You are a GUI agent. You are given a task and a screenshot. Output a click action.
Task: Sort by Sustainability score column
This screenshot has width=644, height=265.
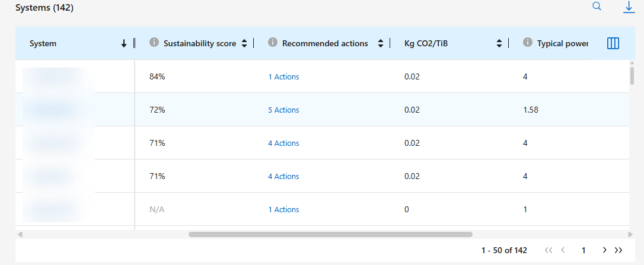tap(244, 43)
